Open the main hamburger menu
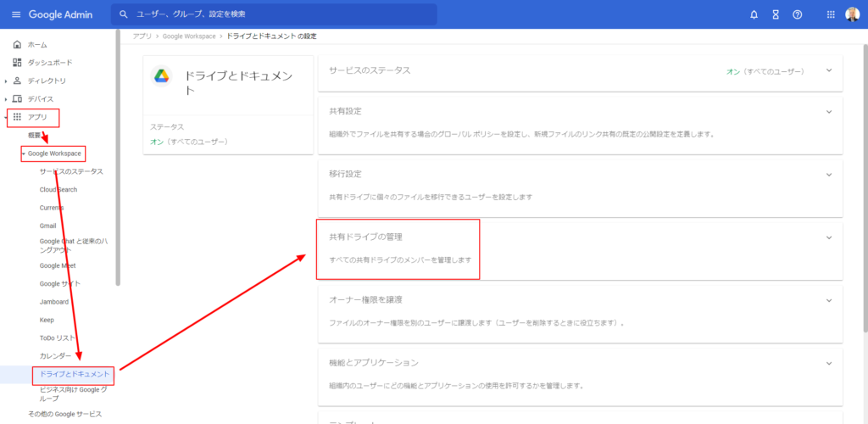 coord(15,14)
